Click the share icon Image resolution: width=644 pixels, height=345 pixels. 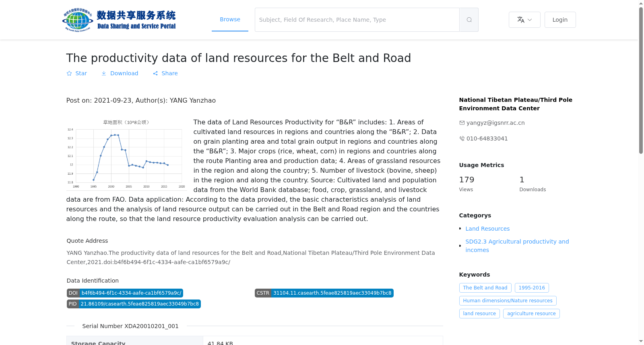(x=155, y=73)
